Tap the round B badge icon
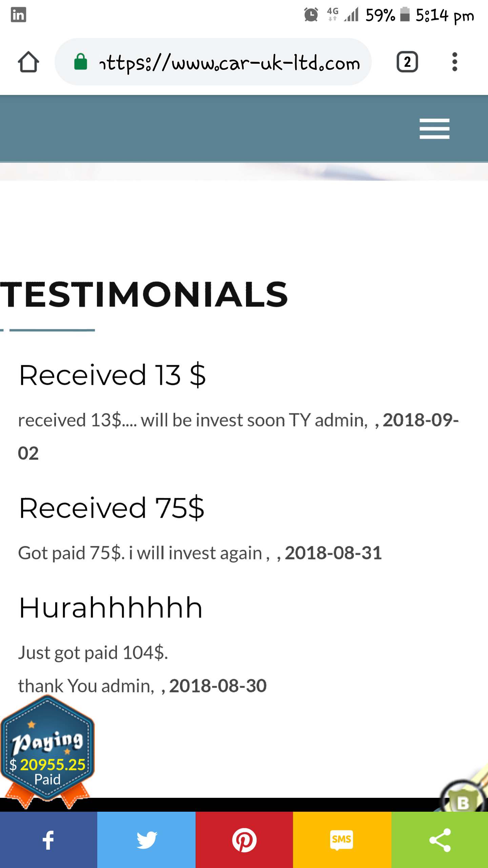Image resolution: width=488 pixels, height=868 pixels. point(463,802)
